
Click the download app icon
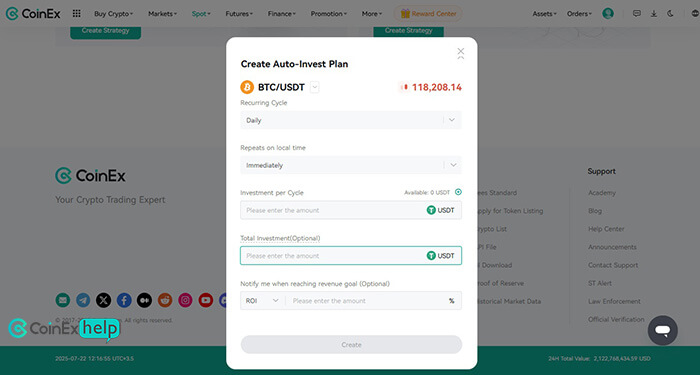point(654,14)
